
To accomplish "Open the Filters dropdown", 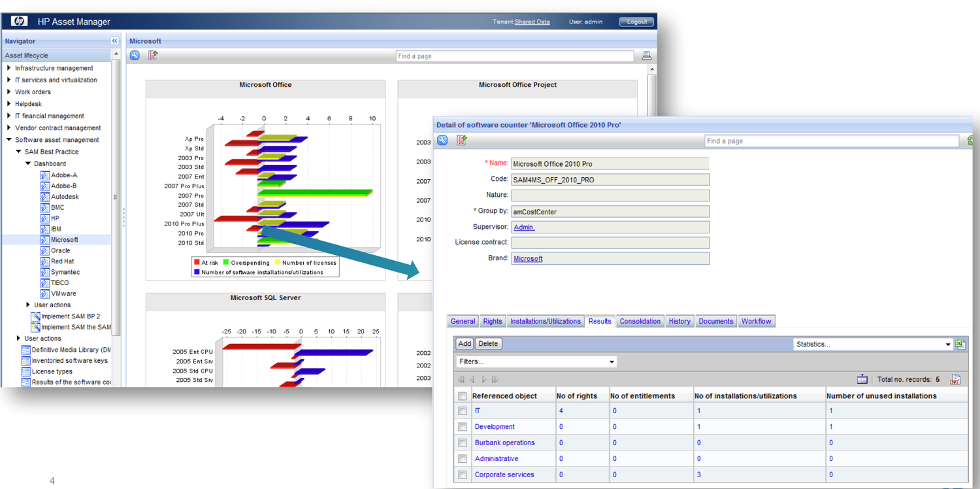I will (x=536, y=362).
